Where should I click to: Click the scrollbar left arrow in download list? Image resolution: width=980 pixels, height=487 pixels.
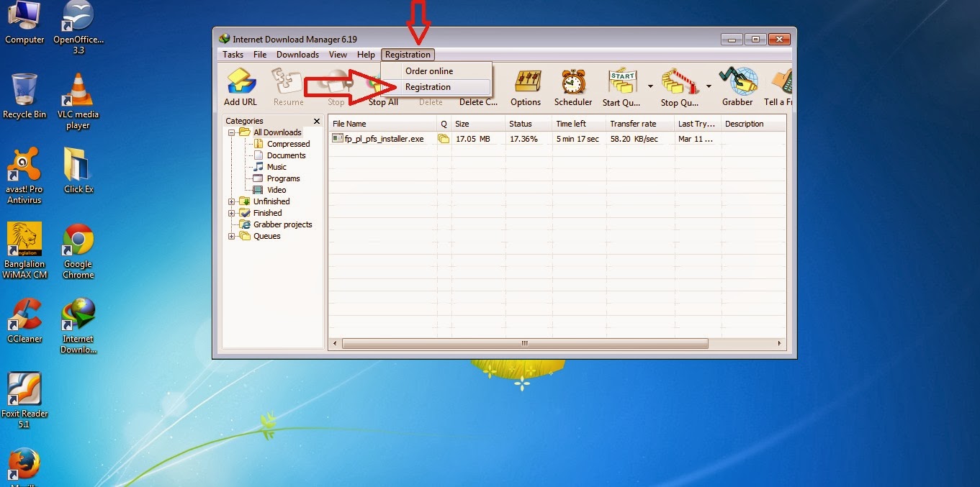click(335, 344)
